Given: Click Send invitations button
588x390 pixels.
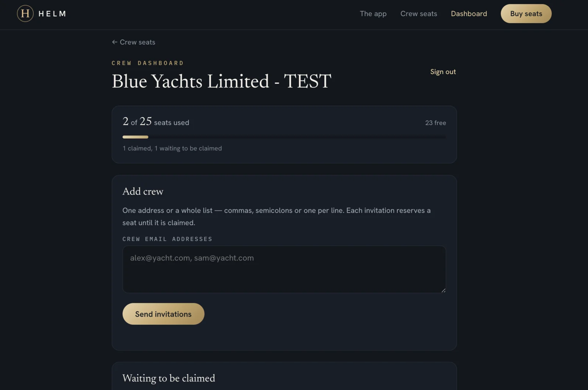Looking at the screenshot, I should [163, 314].
